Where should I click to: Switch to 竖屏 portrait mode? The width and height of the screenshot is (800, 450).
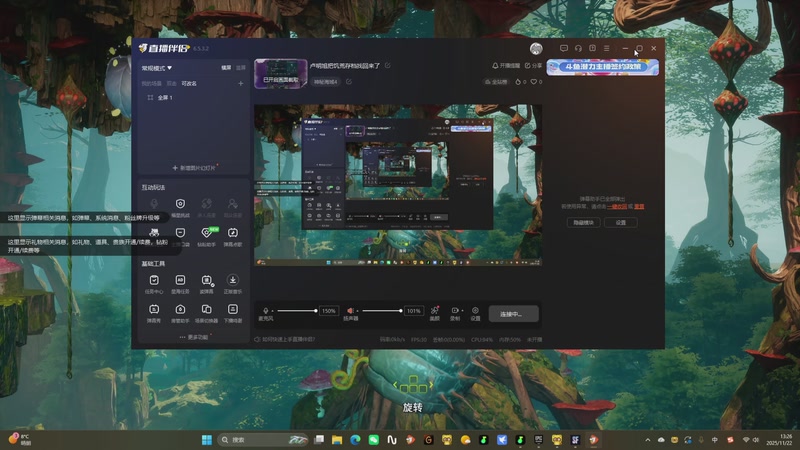(x=241, y=68)
